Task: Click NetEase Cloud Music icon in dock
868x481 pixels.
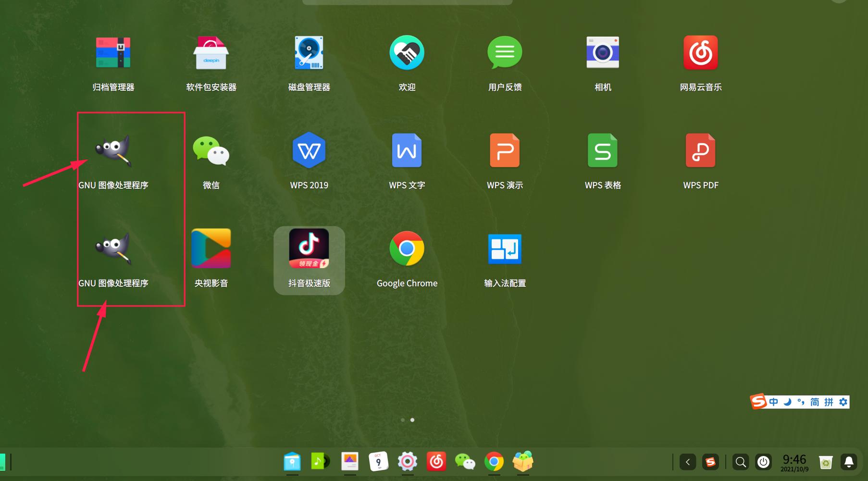Action: [436, 462]
